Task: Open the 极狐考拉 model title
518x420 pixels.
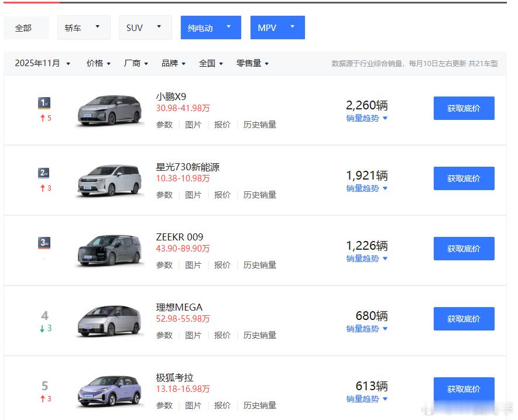Action: click(x=175, y=377)
